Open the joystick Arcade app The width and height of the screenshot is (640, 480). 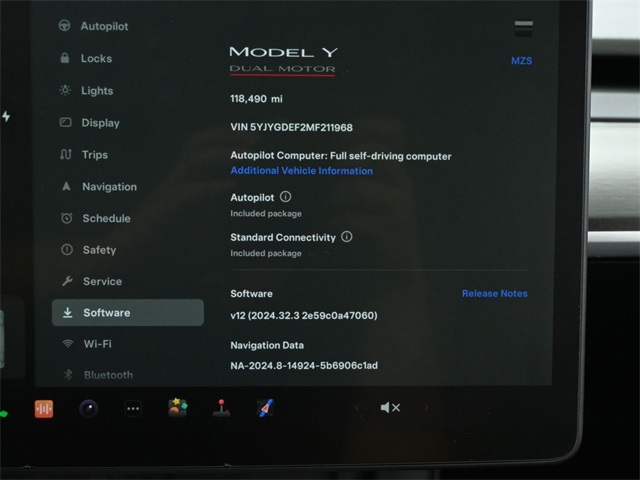pos(222,408)
